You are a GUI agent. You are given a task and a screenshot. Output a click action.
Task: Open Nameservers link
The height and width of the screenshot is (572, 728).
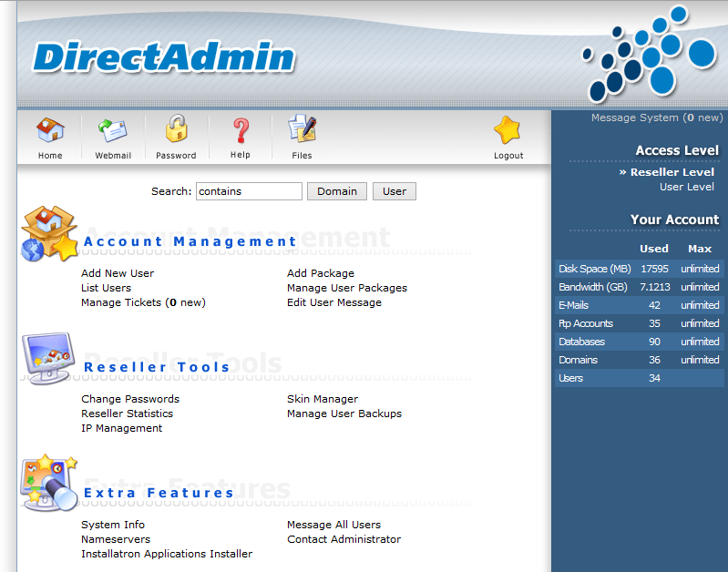[116, 539]
